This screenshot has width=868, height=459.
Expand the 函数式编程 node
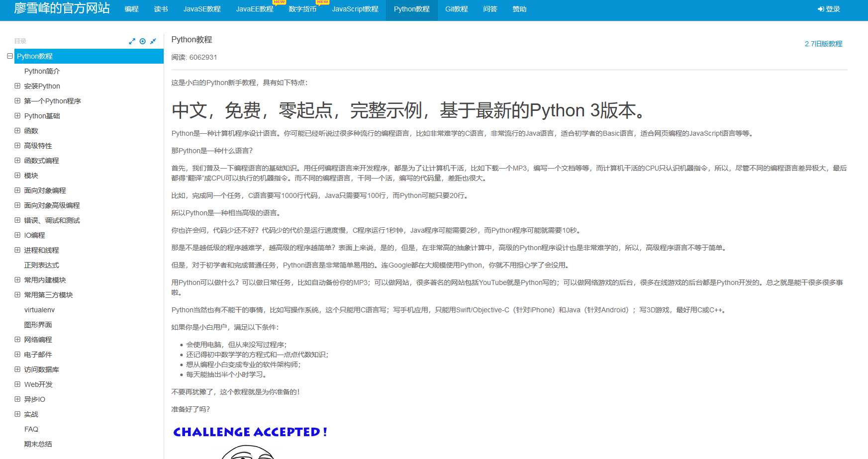17,161
